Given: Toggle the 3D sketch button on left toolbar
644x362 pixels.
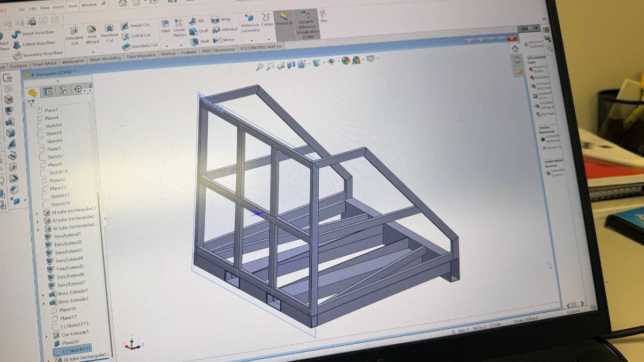Looking at the screenshot, I should pyautogui.click(x=8, y=77).
